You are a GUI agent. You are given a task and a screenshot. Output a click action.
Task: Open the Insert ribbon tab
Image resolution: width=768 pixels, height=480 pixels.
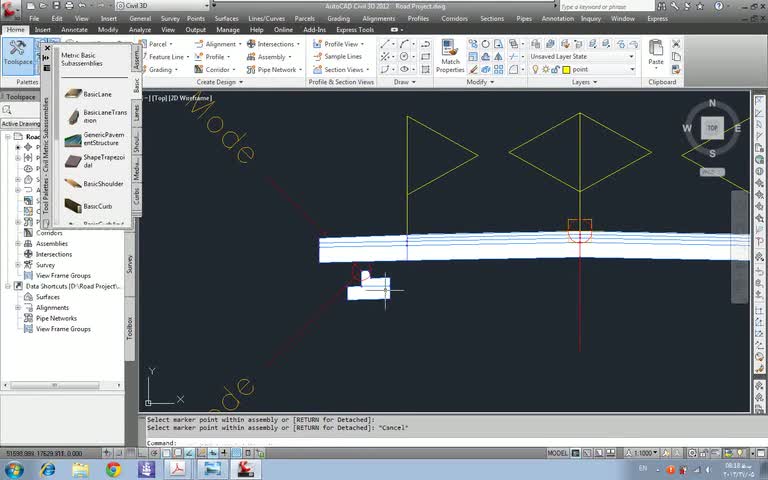(x=43, y=30)
